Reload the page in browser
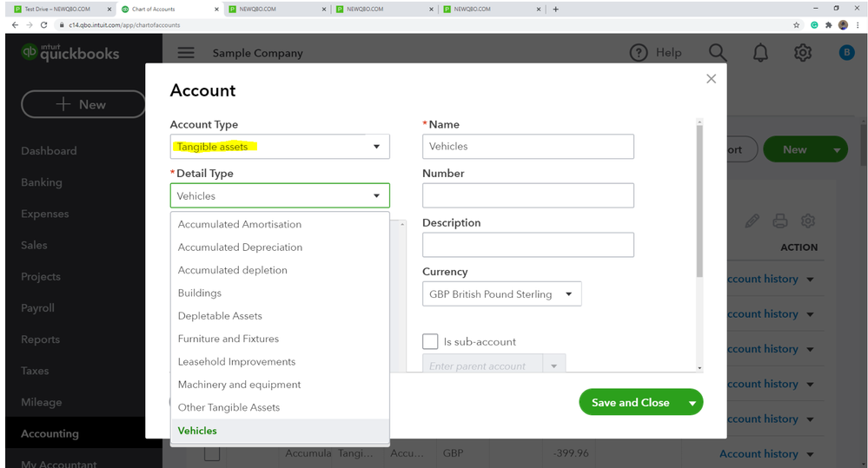 point(44,25)
